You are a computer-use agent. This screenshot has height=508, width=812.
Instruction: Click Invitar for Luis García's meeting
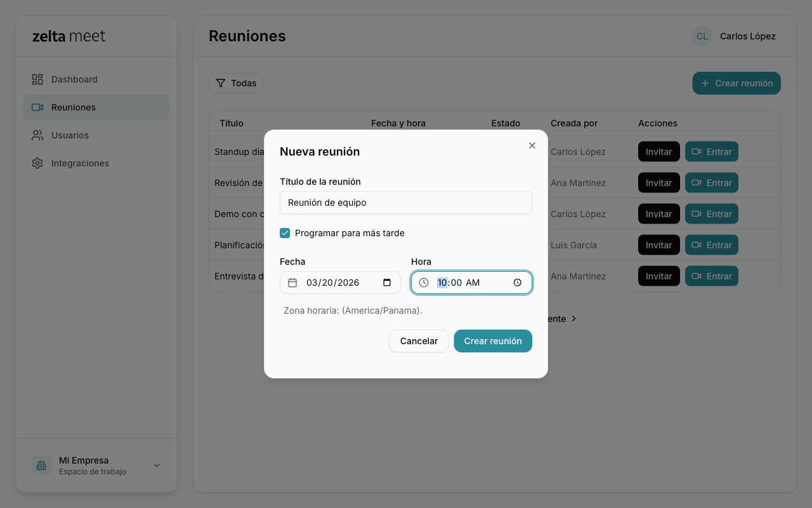pyautogui.click(x=658, y=245)
